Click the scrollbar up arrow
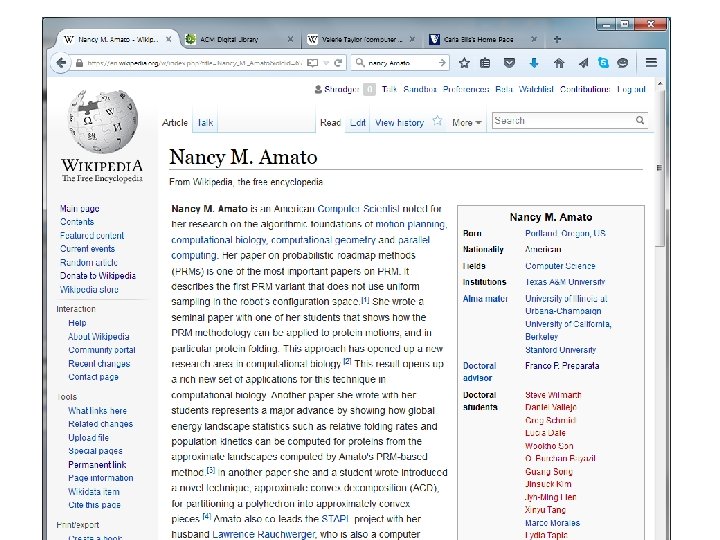 (660, 84)
